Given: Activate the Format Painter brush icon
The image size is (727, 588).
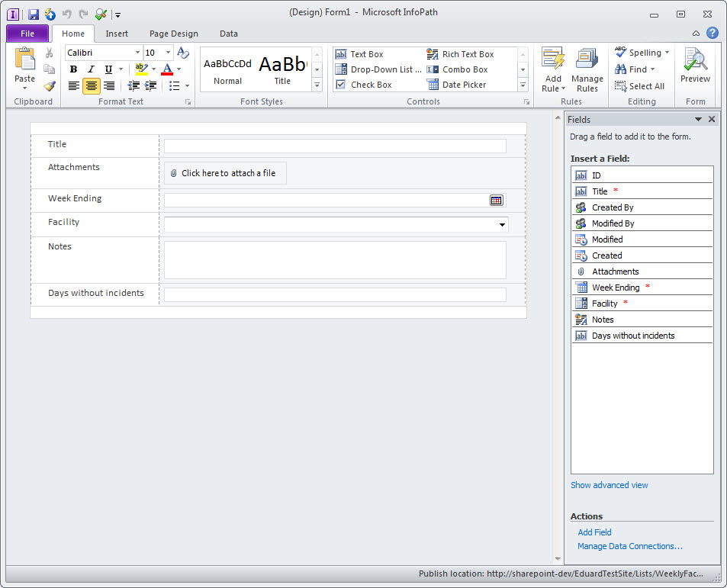Looking at the screenshot, I should click(49, 86).
